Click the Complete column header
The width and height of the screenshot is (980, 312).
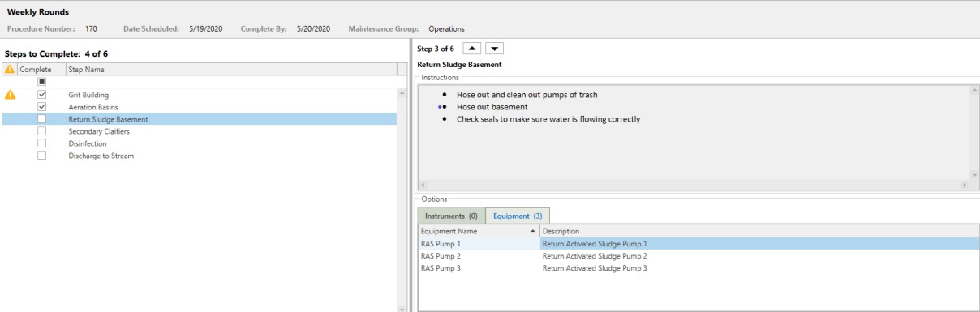click(x=41, y=70)
